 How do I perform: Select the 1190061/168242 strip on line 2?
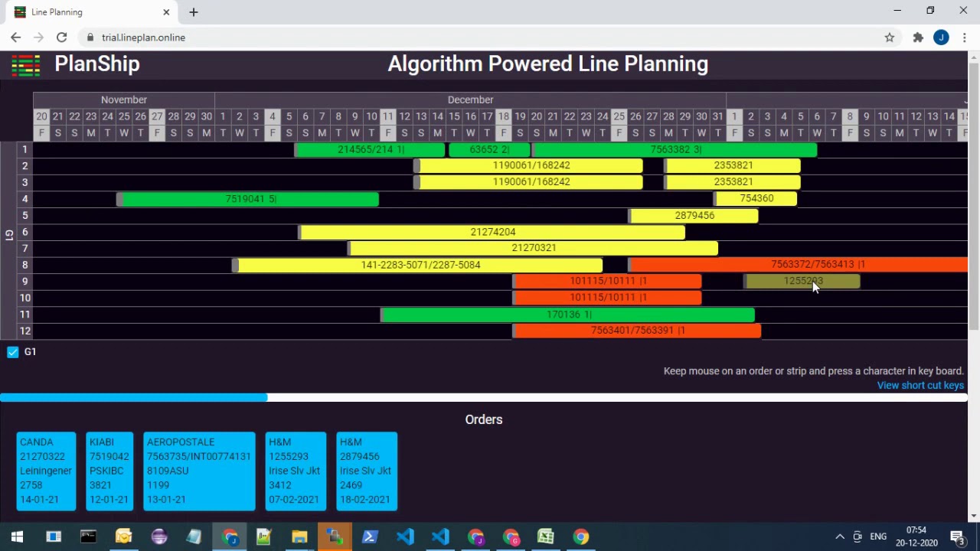[528, 165]
